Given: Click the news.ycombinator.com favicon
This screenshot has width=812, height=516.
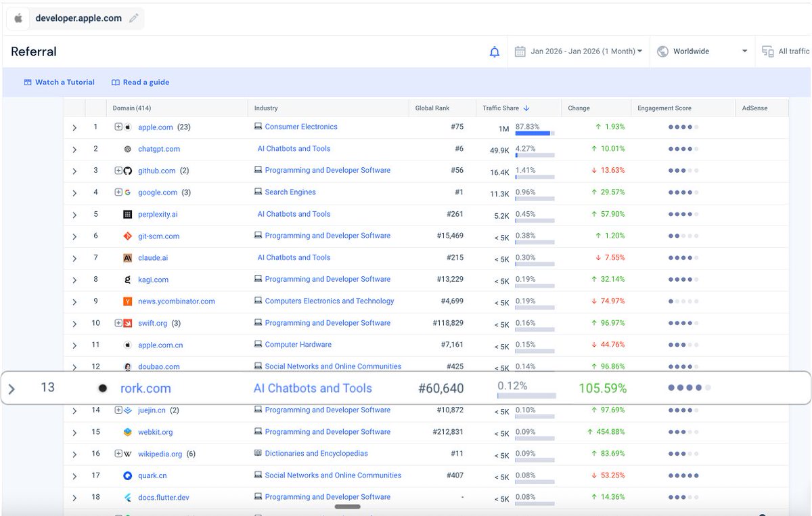Looking at the screenshot, I should pos(127,301).
